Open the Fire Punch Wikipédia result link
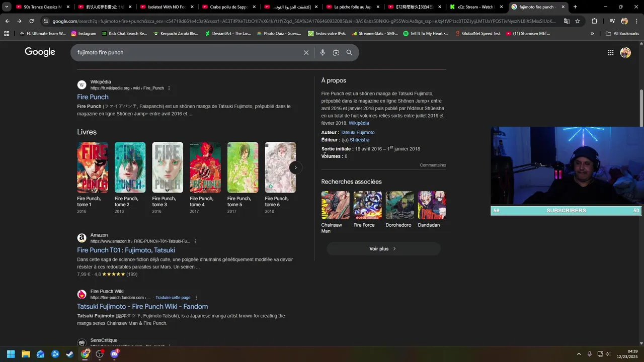Image resolution: width=644 pixels, height=362 pixels. tap(93, 97)
